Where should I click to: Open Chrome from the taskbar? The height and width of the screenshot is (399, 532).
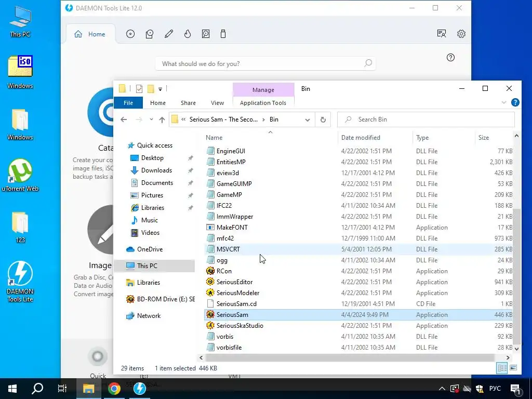114,389
